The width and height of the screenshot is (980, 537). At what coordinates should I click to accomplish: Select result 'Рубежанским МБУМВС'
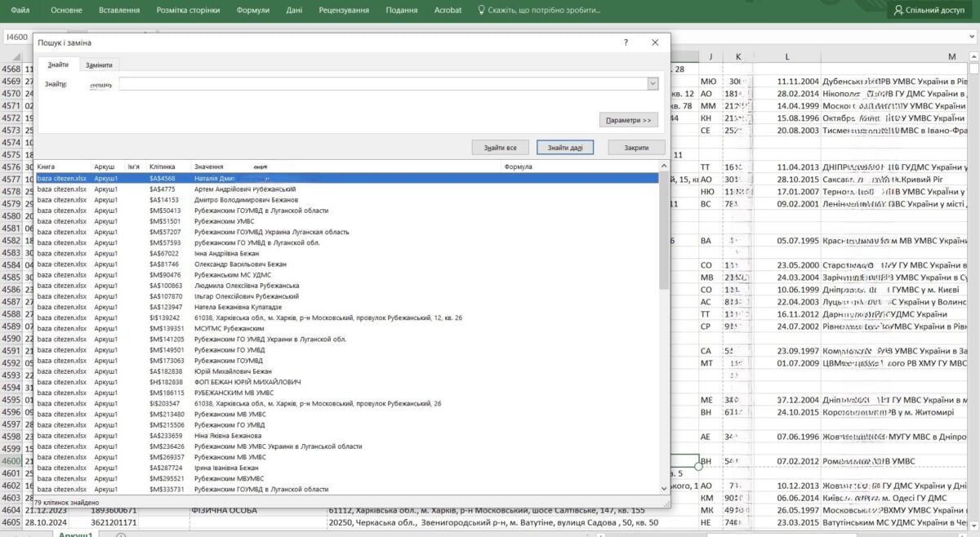click(347, 478)
